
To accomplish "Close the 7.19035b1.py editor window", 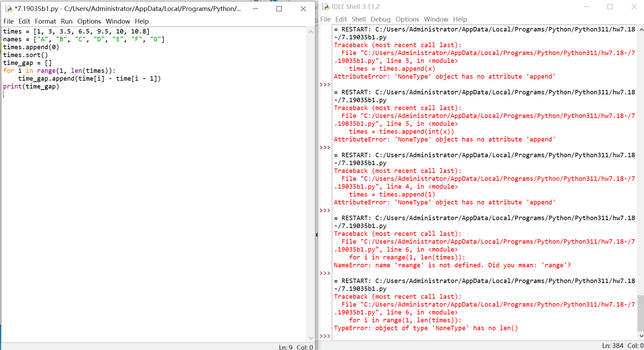I will (303, 9).
